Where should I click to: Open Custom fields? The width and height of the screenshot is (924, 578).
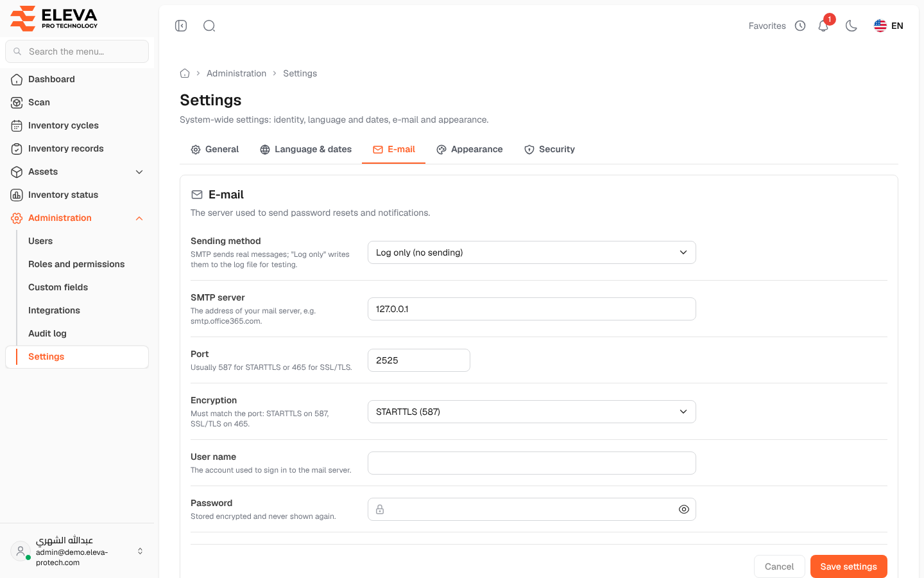coord(58,287)
